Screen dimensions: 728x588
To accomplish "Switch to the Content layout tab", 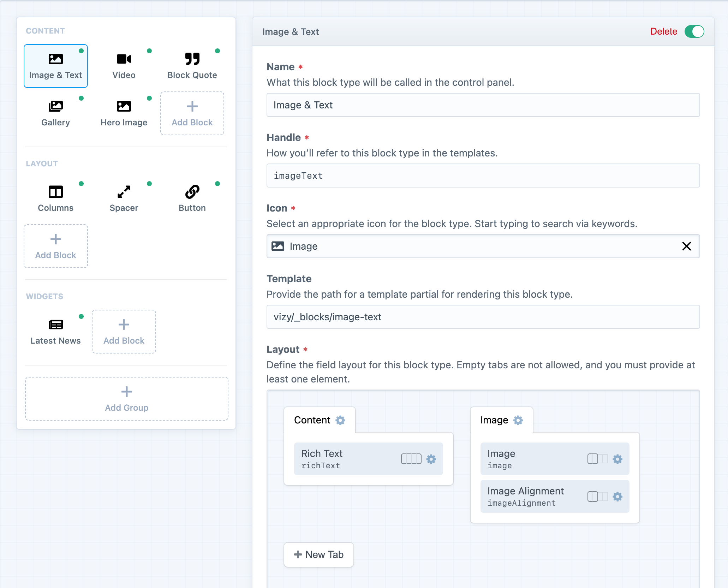I will tap(320, 420).
